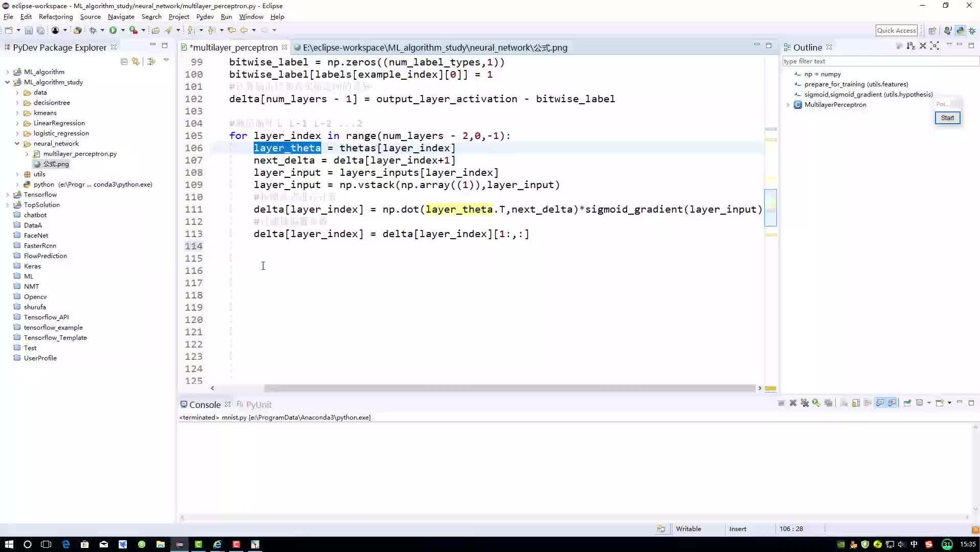Click Collapse All in Package Explorer

click(x=124, y=61)
